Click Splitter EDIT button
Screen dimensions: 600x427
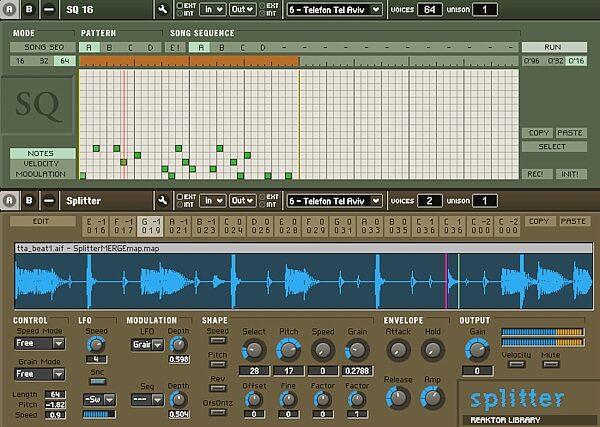[x=42, y=222]
